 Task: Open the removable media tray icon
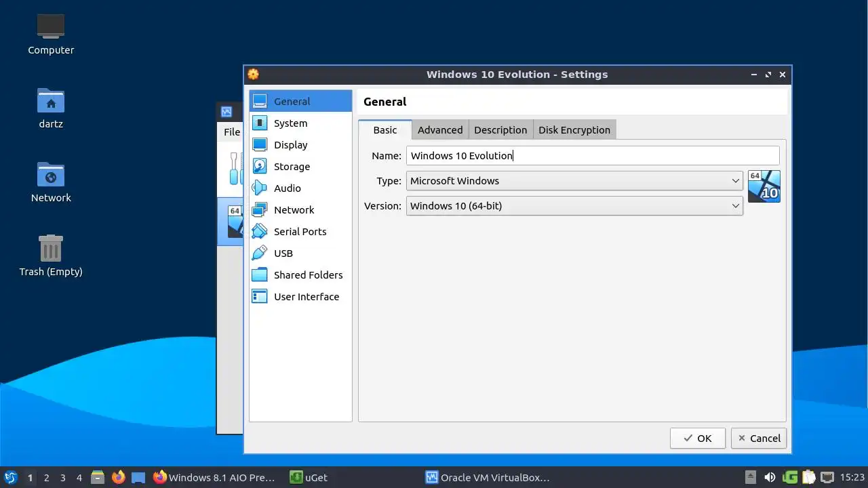(750, 477)
